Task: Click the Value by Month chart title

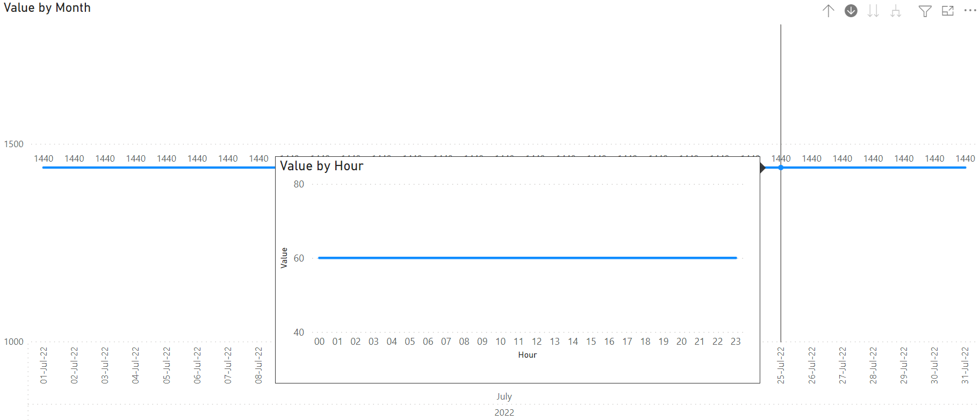Action: [x=47, y=8]
